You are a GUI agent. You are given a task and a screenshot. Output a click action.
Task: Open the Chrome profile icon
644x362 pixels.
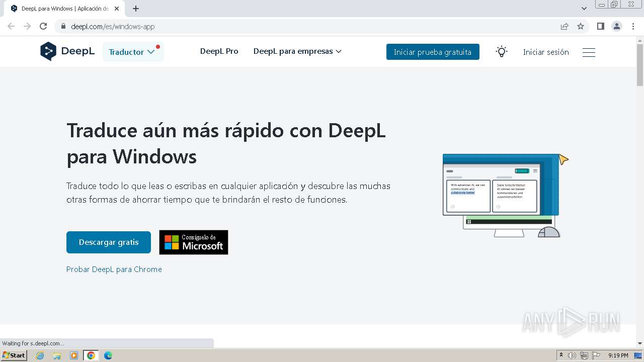pyautogui.click(x=617, y=26)
